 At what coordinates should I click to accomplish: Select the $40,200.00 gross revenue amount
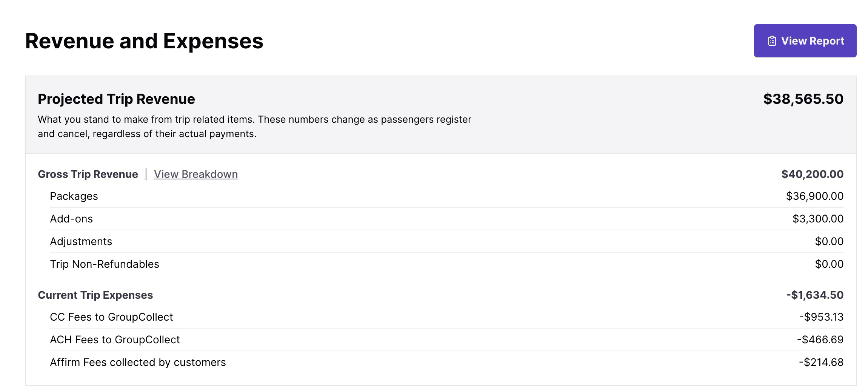tap(812, 174)
